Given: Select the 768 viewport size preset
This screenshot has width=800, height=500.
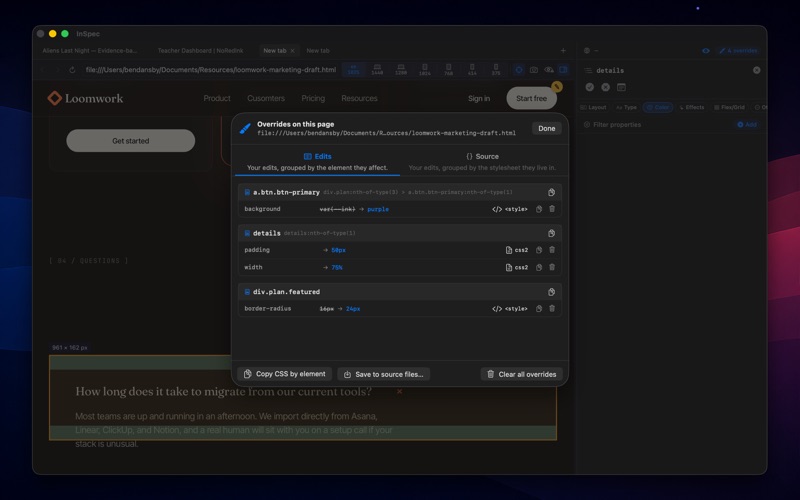Looking at the screenshot, I should coord(448,70).
